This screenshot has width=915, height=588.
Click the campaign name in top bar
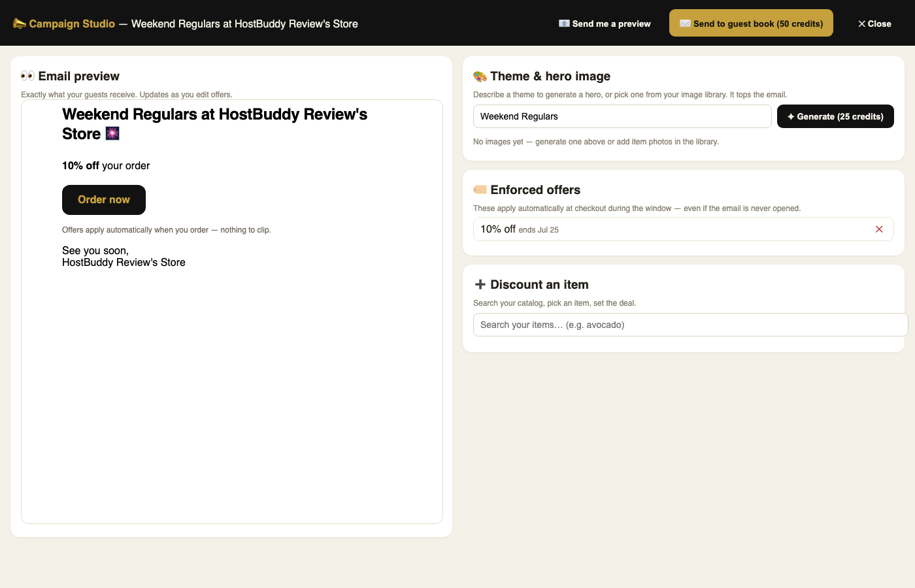[244, 24]
